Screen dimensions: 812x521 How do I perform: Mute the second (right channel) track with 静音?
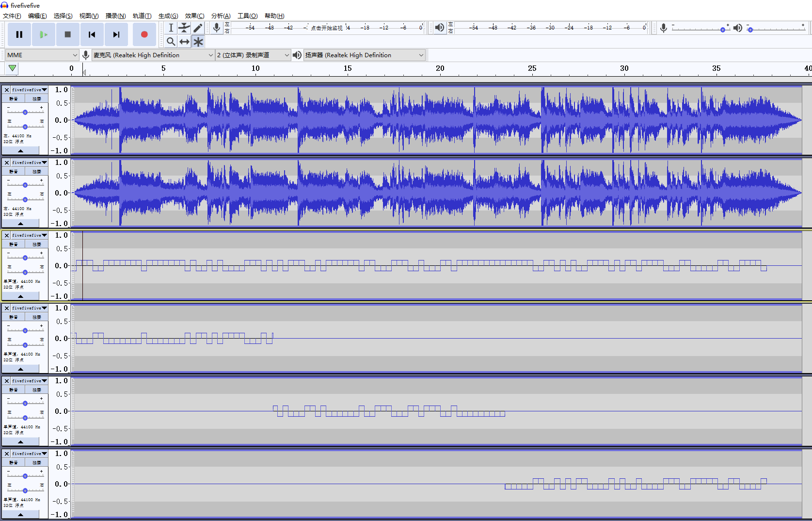click(x=14, y=172)
